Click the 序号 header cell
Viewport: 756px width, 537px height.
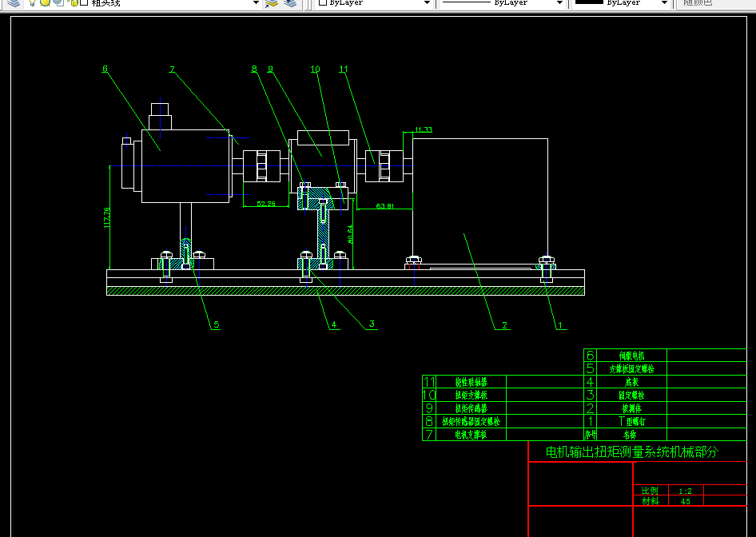[x=590, y=435]
